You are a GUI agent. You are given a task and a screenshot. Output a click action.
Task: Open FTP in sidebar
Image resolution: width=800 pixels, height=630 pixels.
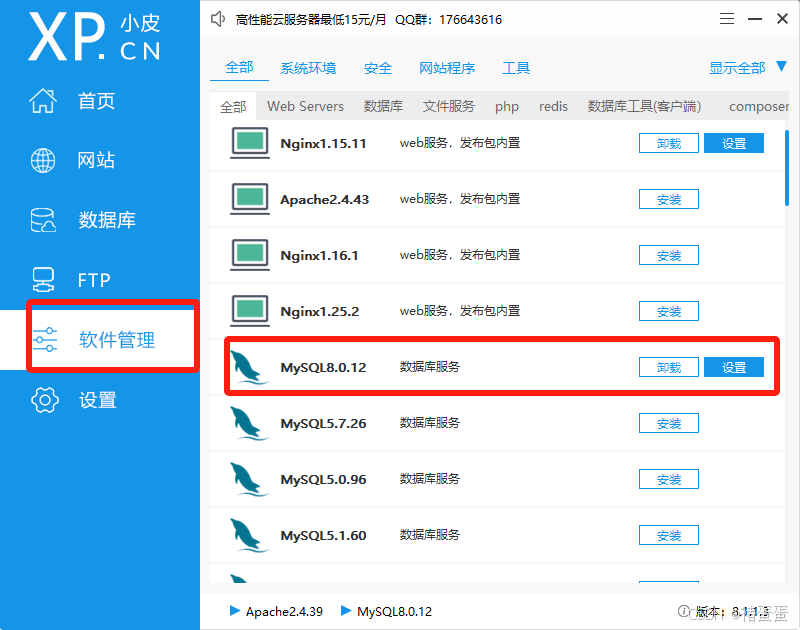(x=94, y=280)
